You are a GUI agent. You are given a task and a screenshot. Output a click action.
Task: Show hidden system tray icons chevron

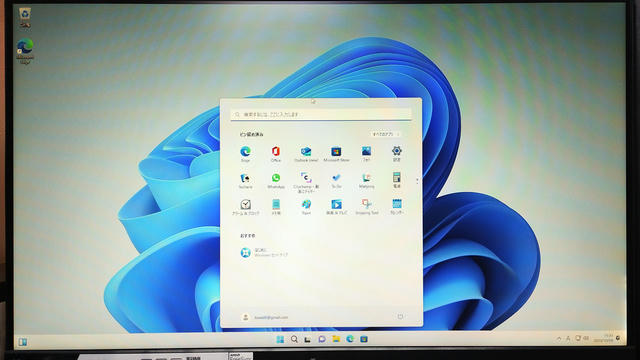pyautogui.click(x=559, y=339)
